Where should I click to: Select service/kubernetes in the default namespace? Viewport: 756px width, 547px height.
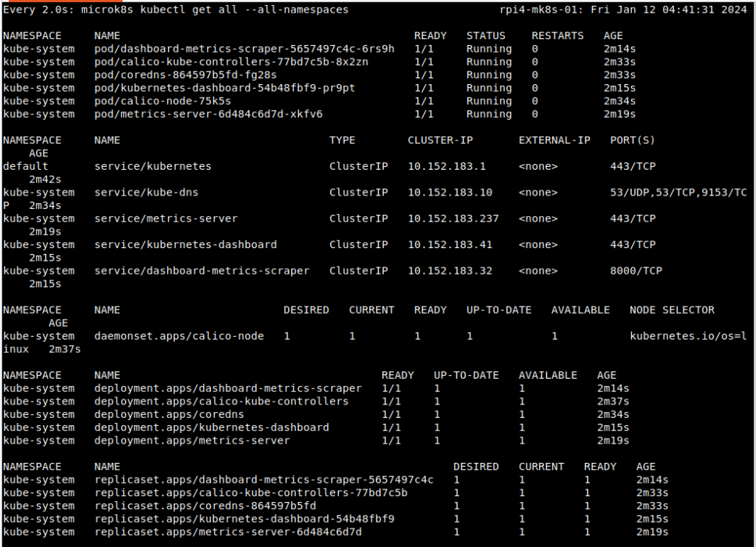point(152,166)
